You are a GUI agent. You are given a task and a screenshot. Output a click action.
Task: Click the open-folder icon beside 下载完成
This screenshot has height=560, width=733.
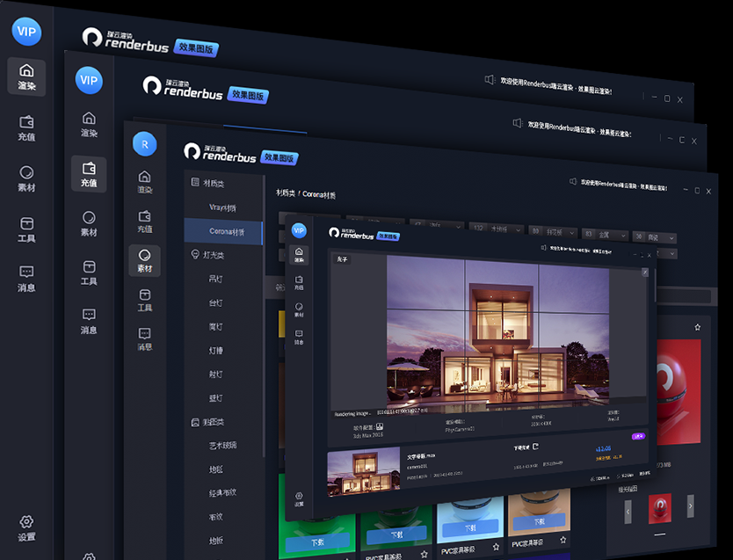[536, 446]
